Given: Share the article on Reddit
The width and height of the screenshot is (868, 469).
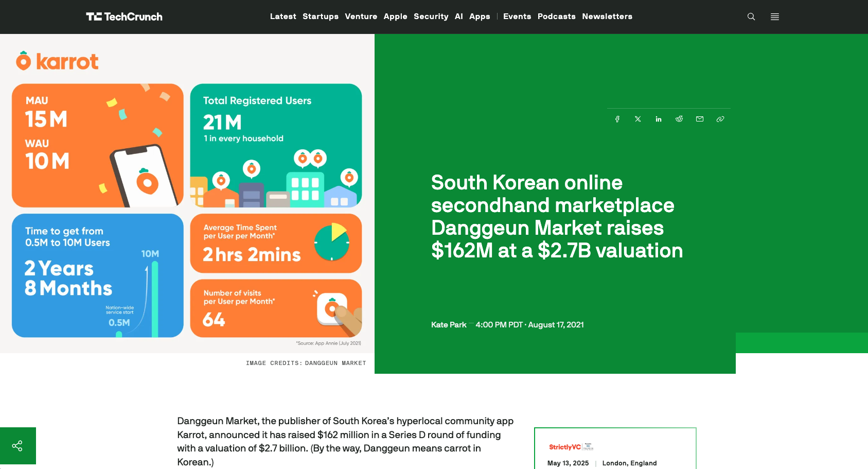Looking at the screenshot, I should [679, 119].
